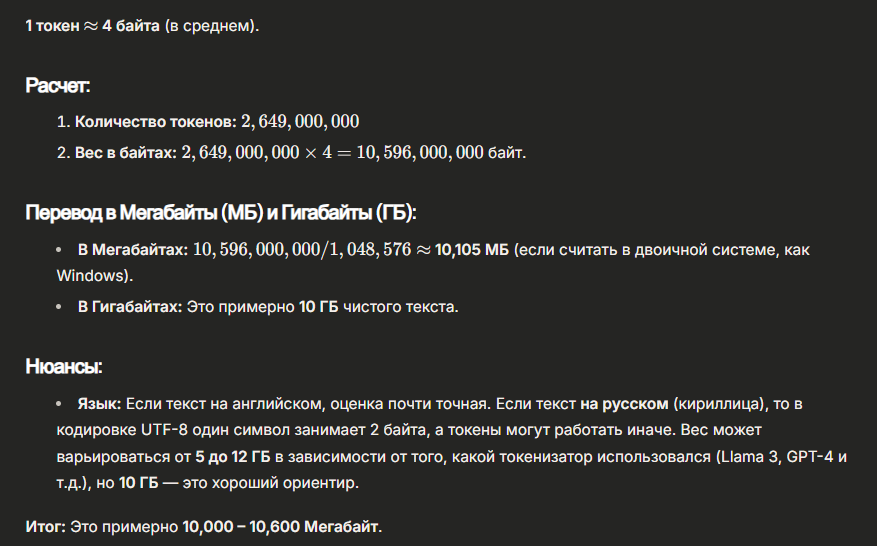
Task: Click the bold "на русском" phrase
Action: tap(624, 404)
